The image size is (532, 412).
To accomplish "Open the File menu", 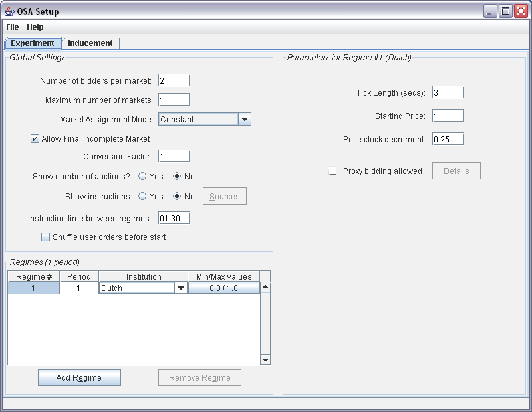I will coord(13,27).
